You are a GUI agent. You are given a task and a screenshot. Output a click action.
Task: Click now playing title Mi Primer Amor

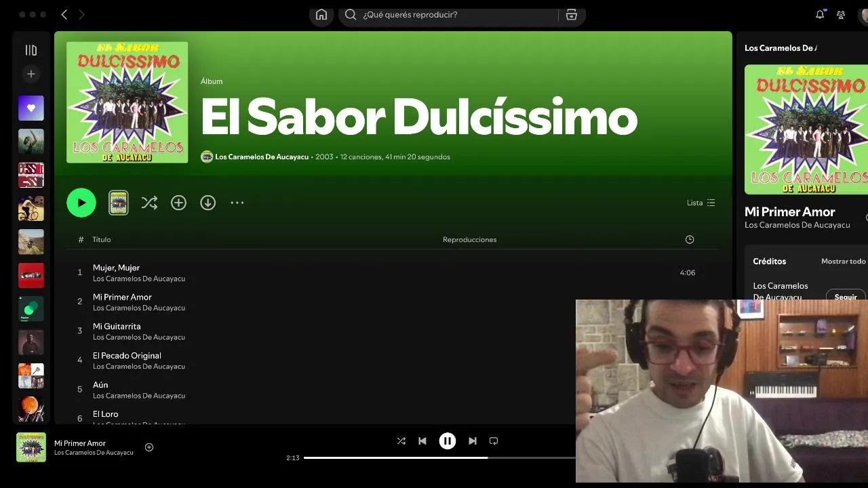pos(80,443)
